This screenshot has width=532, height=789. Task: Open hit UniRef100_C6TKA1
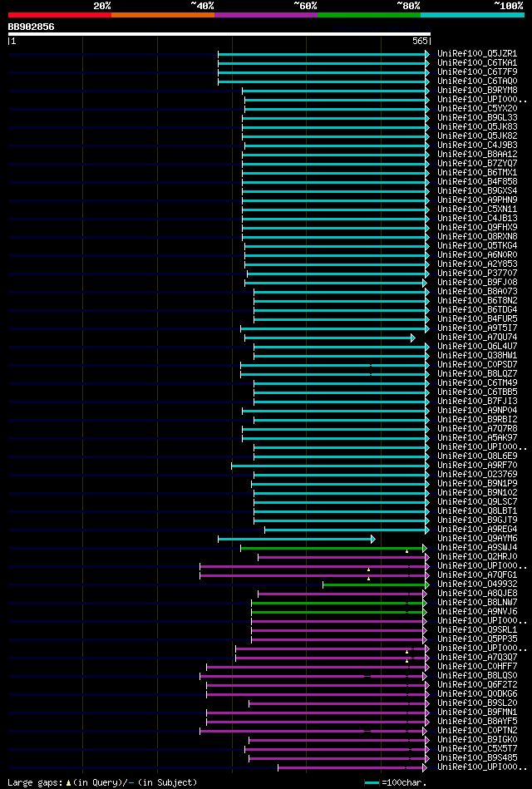click(478, 63)
